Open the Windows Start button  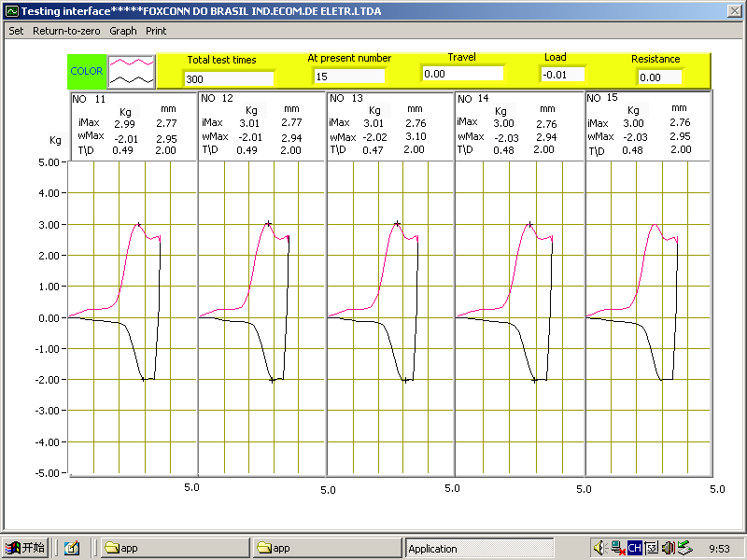pyautogui.click(x=25, y=548)
